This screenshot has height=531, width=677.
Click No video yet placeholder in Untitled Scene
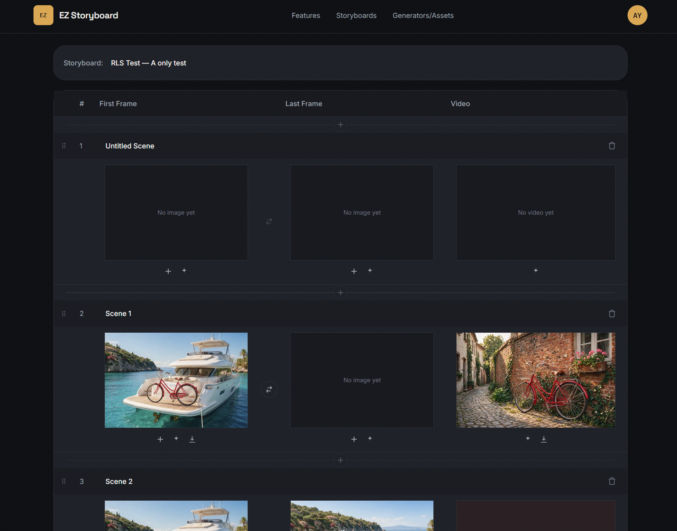point(535,212)
